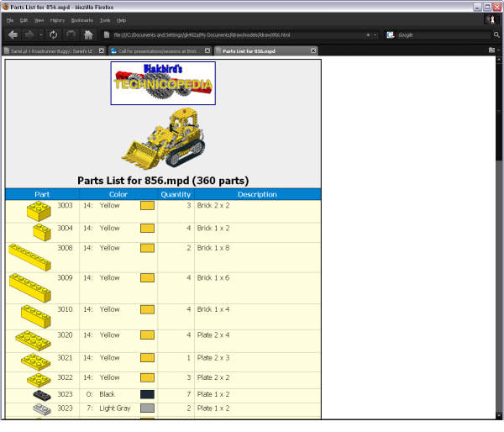Click the Brick 1 x 6 part image
Screen dimensions: 504x432
[30, 288]
